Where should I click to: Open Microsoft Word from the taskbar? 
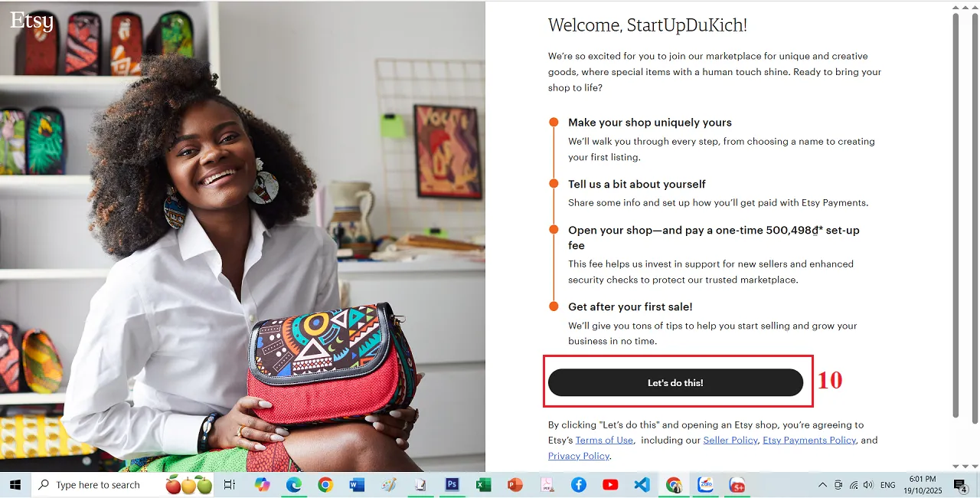[357, 485]
